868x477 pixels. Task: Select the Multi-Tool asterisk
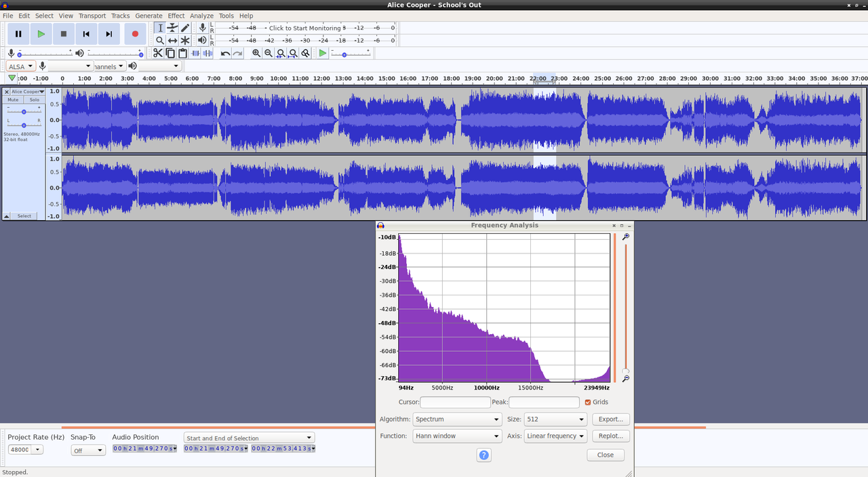185,41
